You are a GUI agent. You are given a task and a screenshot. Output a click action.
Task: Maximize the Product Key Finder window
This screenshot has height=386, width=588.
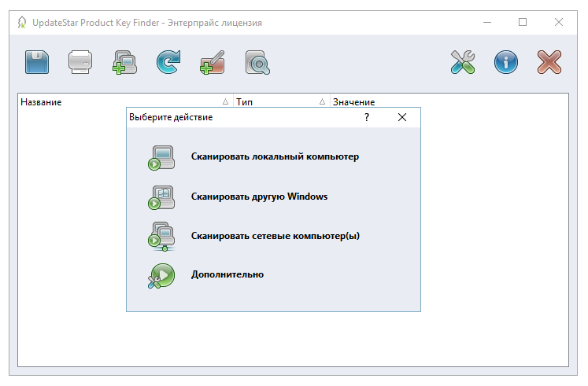(523, 23)
